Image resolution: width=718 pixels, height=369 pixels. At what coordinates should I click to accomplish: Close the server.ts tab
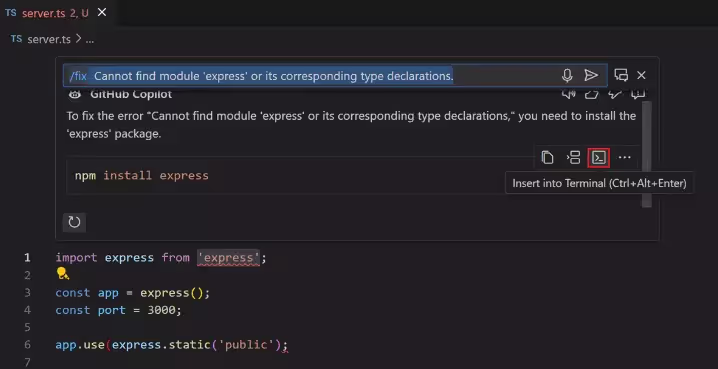click(x=102, y=12)
